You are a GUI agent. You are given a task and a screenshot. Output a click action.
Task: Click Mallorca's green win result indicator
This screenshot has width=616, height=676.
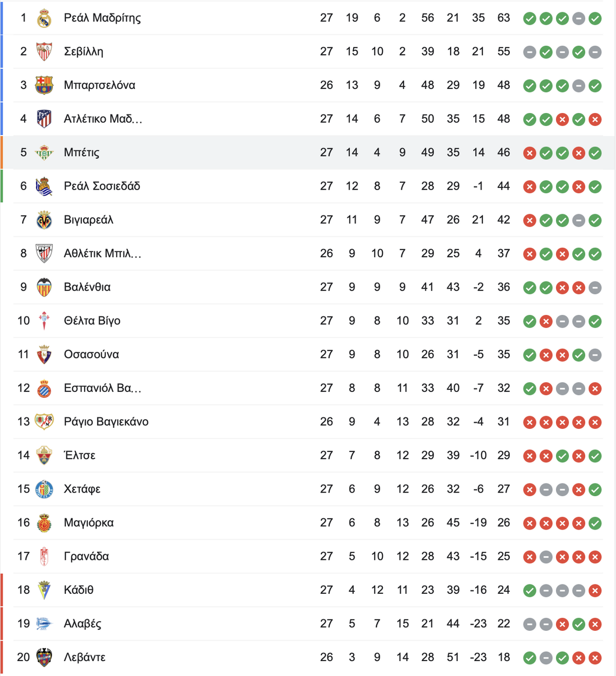[x=595, y=523]
